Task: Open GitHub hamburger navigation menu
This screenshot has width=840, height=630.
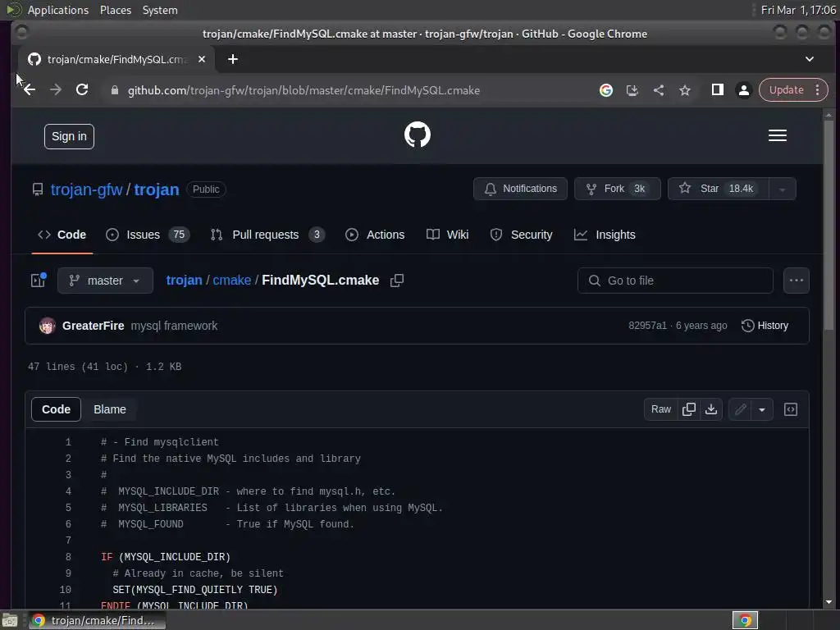Action: coord(778,135)
